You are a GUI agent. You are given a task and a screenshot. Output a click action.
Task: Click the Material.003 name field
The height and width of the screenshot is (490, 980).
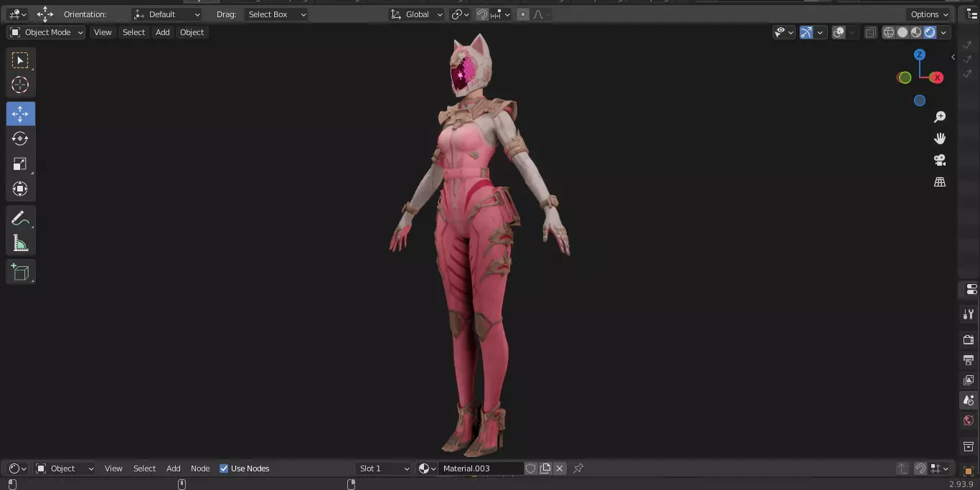[480, 468]
